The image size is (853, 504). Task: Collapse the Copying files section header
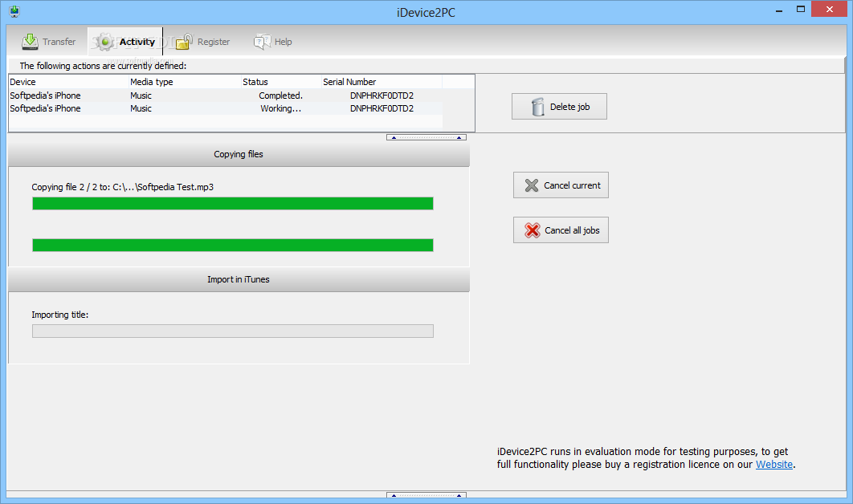[239, 154]
